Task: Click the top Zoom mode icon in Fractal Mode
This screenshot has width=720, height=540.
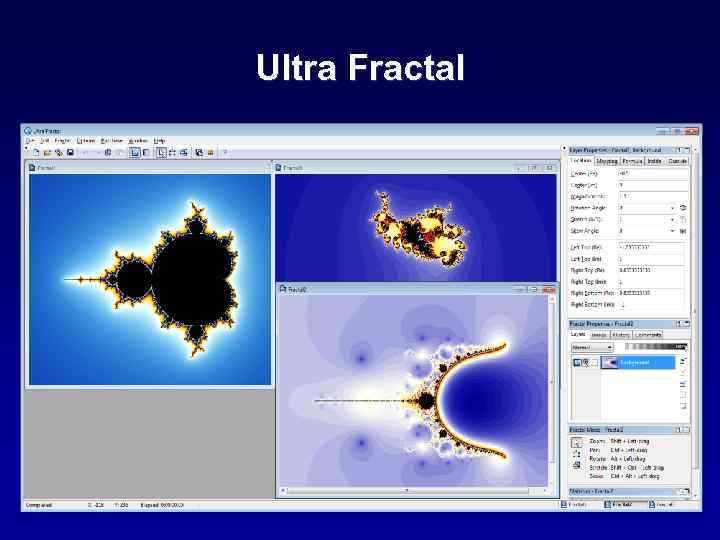Action: pos(576,442)
